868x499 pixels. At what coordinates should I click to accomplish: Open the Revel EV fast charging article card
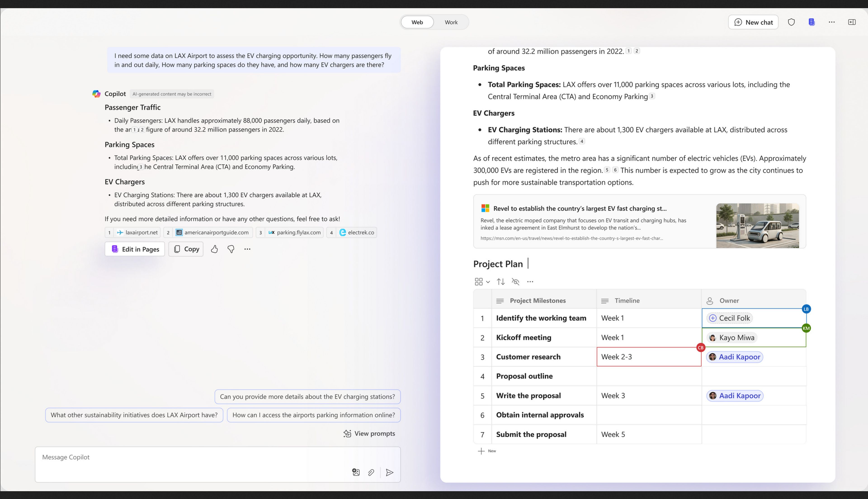(640, 221)
